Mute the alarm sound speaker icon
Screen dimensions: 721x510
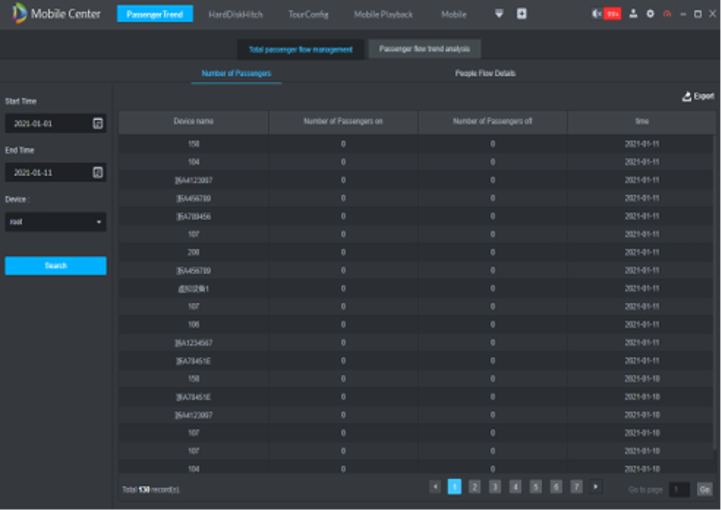pyautogui.click(x=596, y=14)
